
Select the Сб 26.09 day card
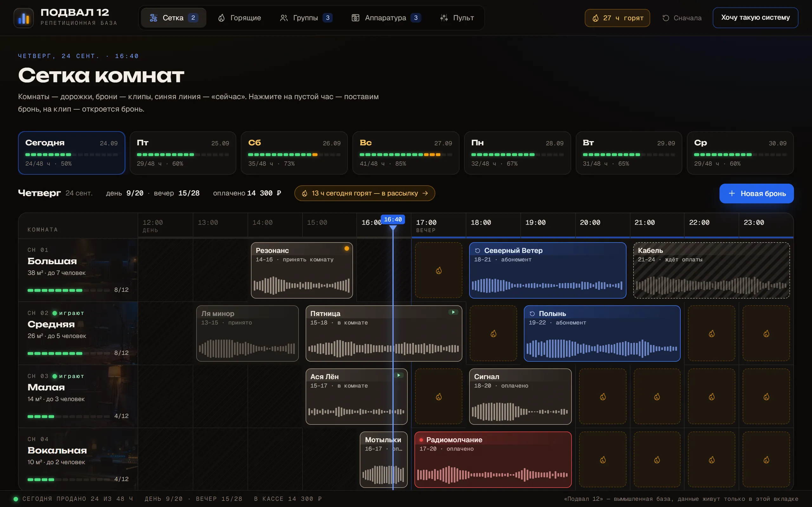click(x=294, y=153)
